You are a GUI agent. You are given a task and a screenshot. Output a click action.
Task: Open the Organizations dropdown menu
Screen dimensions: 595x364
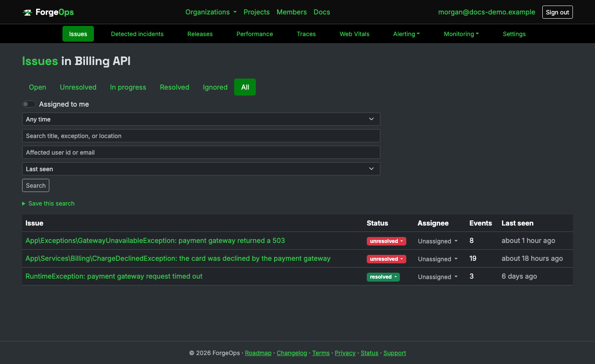(211, 12)
